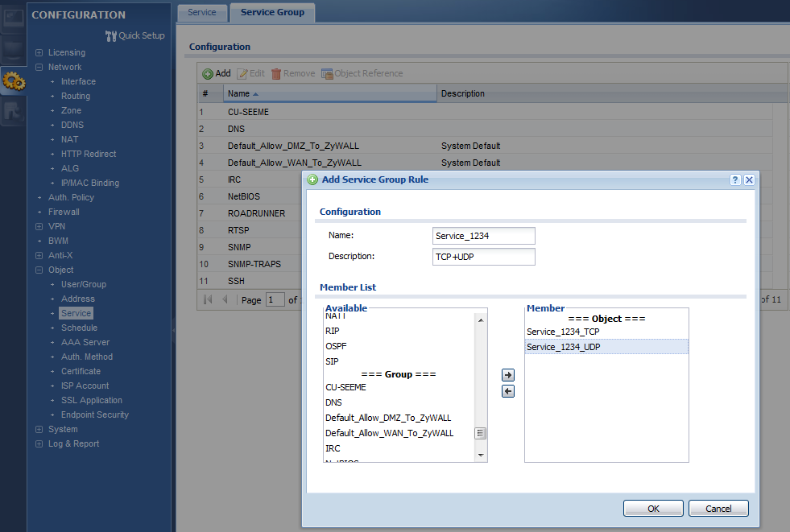The height and width of the screenshot is (532, 790).
Task: Click the help question mark in dialog
Action: click(x=735, y=179)
